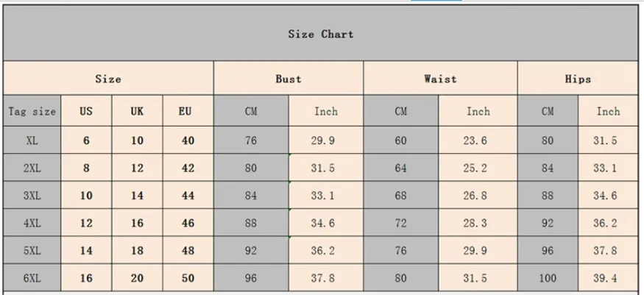Click the Tag size header cell

click(32, 111)
